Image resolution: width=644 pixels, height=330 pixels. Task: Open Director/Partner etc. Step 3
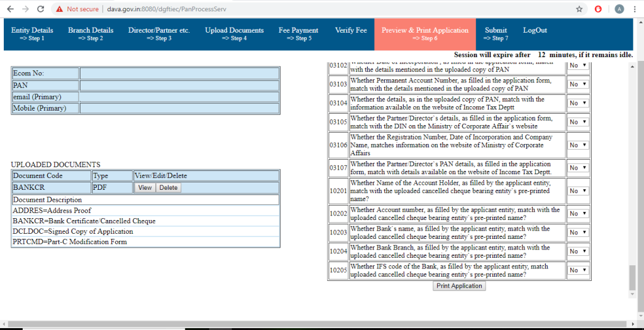point(159,34)
